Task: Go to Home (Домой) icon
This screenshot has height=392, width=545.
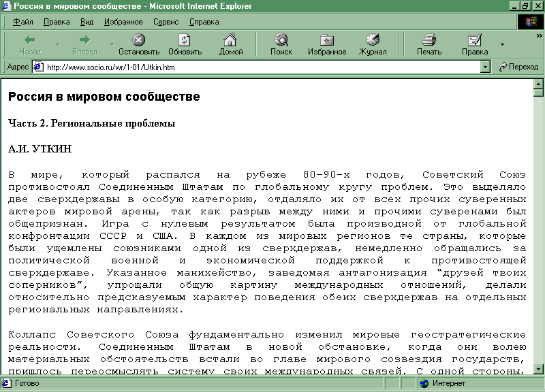Action: pos(231,40)
